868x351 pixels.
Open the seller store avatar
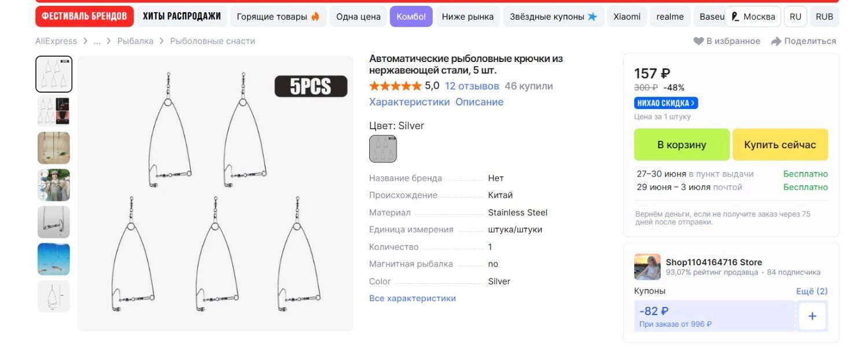coord(647,267)
